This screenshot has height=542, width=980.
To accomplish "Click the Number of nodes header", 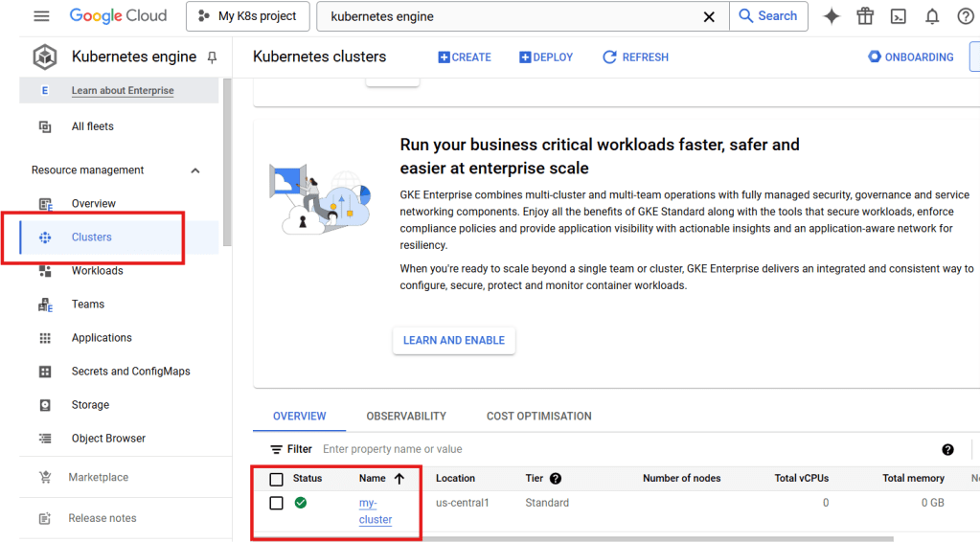I will [681, 478].
